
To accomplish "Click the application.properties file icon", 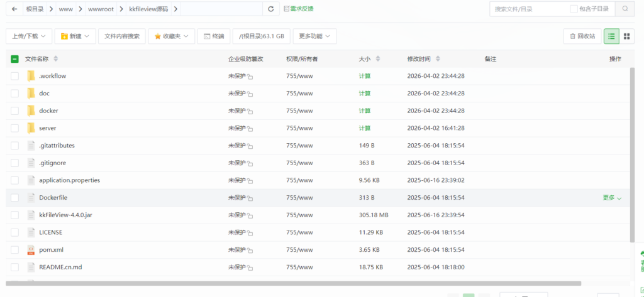I will [x=31, y=180].
